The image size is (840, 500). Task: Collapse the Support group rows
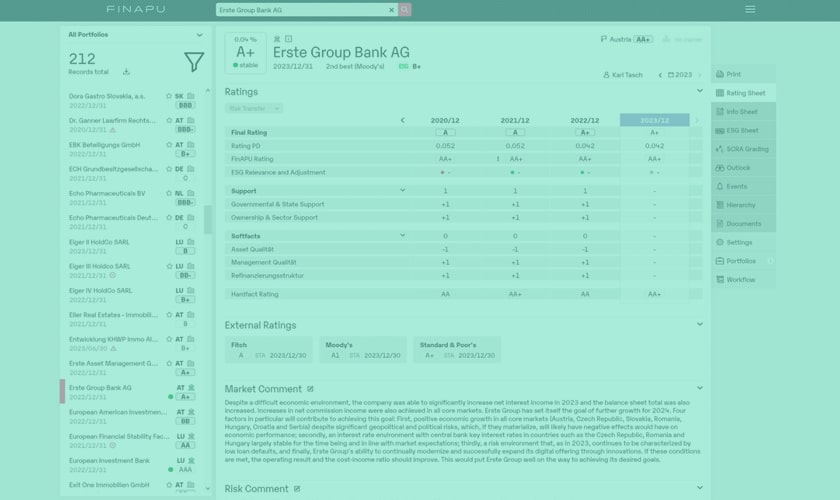tap(402, 190)
